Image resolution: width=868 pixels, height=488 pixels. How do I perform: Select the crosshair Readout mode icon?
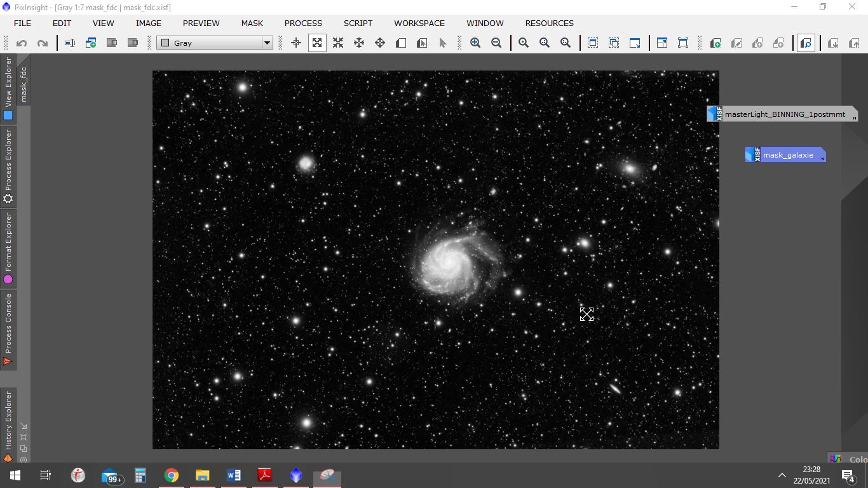coord(296,43)
